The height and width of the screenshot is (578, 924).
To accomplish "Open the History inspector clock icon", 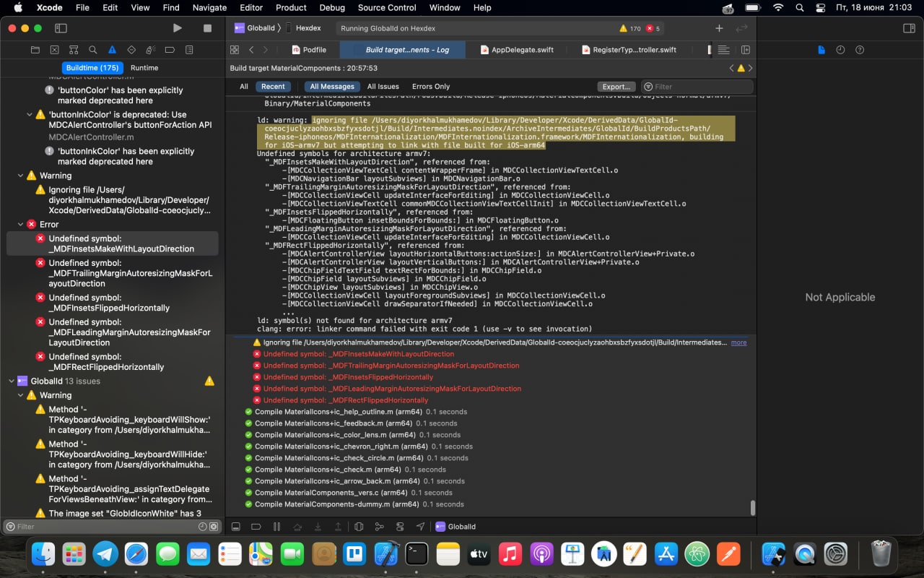I will [840, 50].
